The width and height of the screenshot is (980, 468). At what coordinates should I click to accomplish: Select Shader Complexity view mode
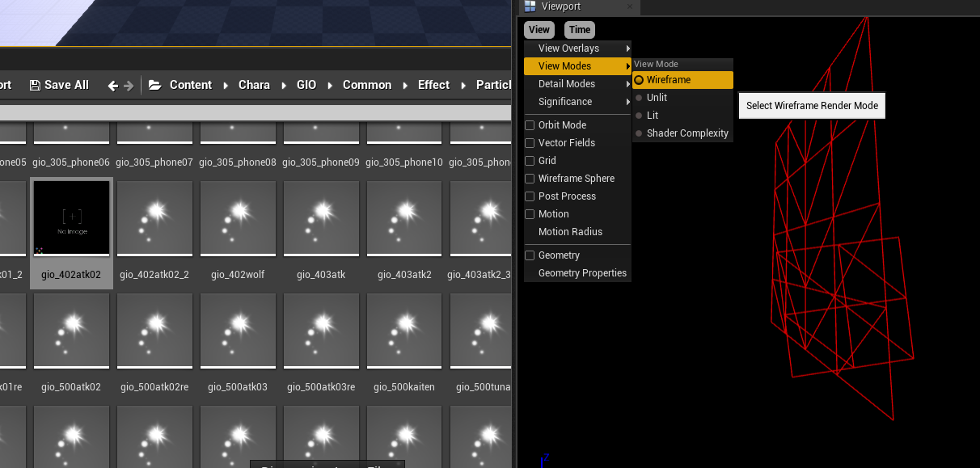[682, 133]
